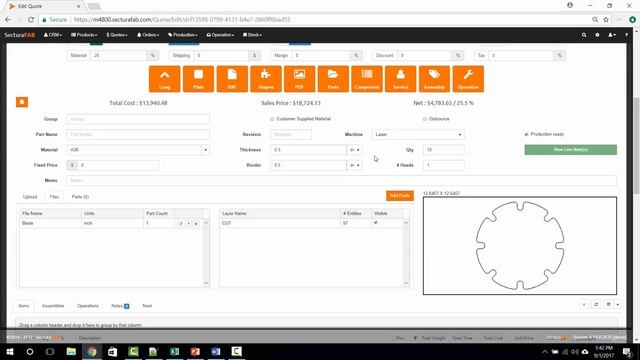Image resolution: width=640 pixels, height=360 pixels.
Task: Open the Operation menu
Action: click(220, 35)
